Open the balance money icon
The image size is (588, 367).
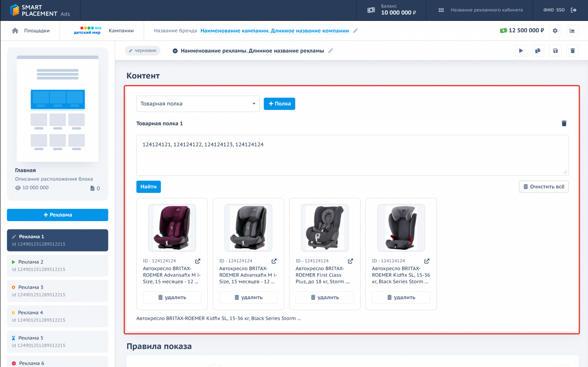[x=371, y=10]
